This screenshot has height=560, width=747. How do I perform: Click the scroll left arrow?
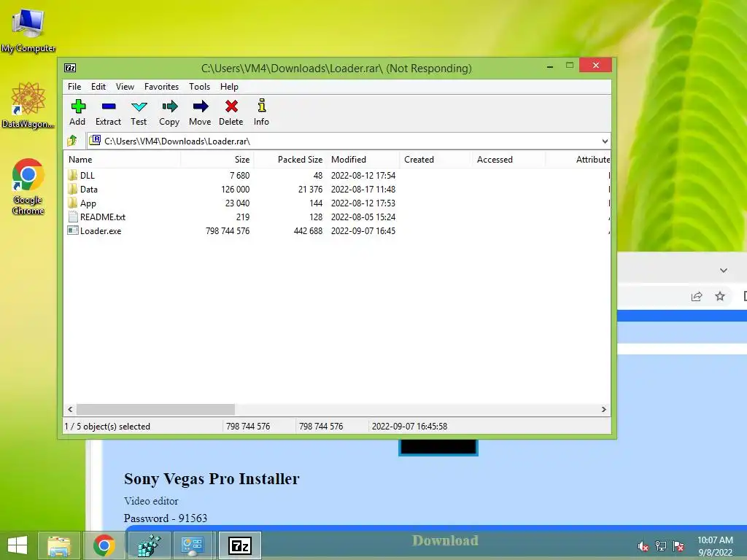[71, 410]
